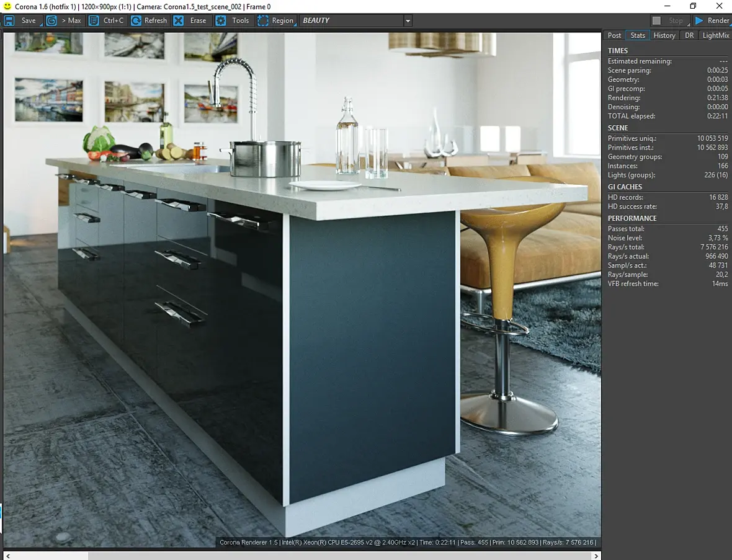This screenshot has height=560, width=732.
Task: Click the render stamp text at image bottom
Action: (x=408, y=543)
